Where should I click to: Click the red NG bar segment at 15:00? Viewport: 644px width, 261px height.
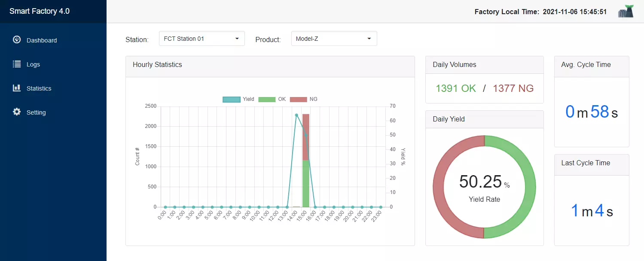coord(306,137)
